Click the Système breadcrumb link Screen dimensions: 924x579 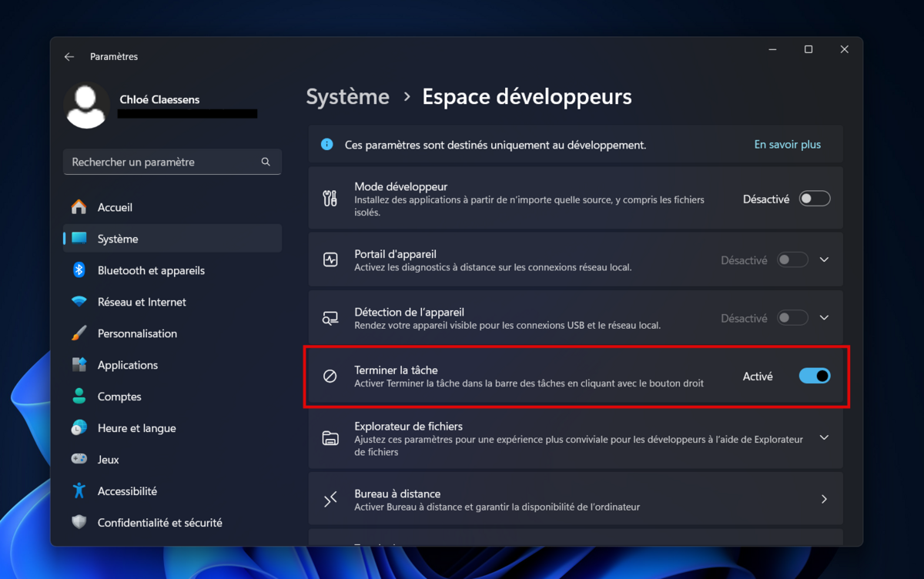(x=348, y=97)
